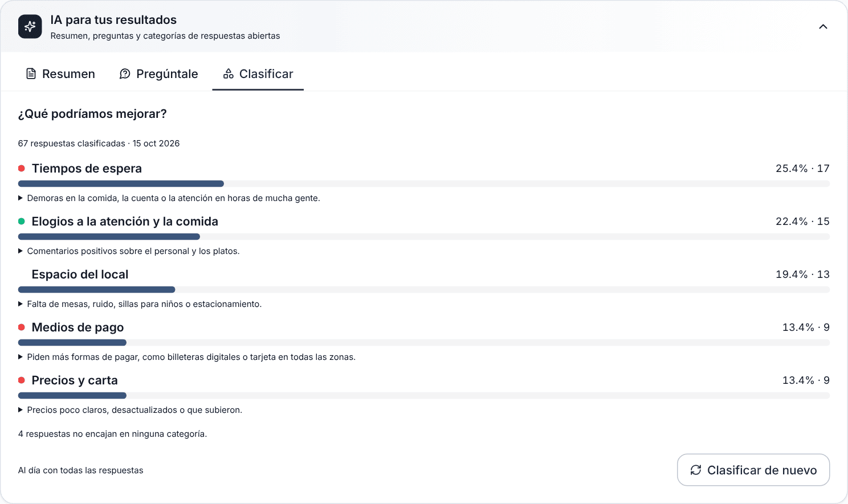This screenshot has width=848, height=504.
Task: Click the 19.4% · 13 value
Action: click(802, 274)
